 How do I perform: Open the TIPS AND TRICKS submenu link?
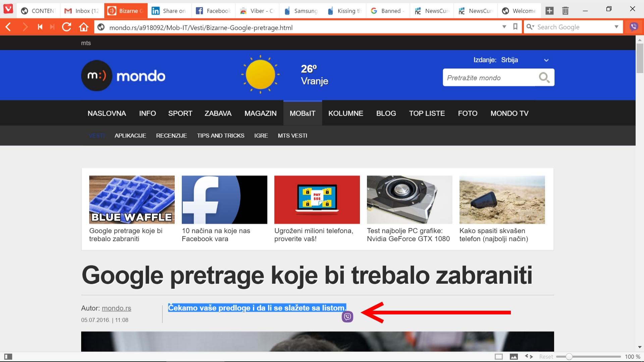coord(220,135)
